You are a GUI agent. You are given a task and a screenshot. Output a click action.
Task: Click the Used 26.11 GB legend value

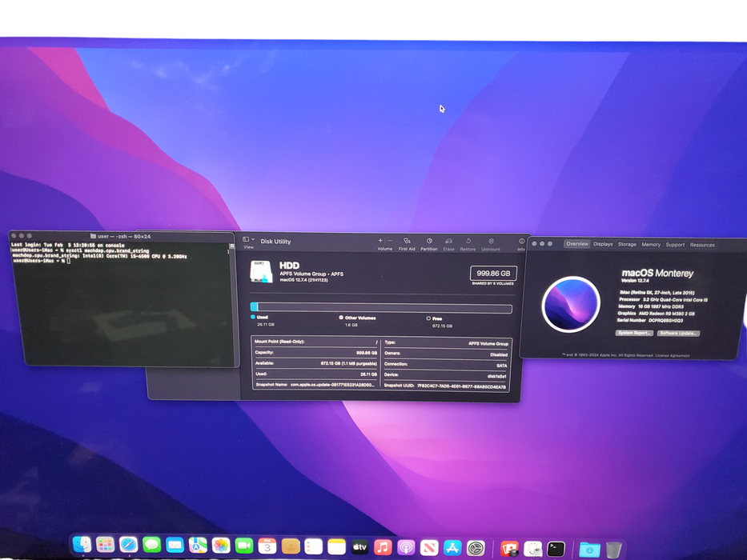(x=265, y=324)
